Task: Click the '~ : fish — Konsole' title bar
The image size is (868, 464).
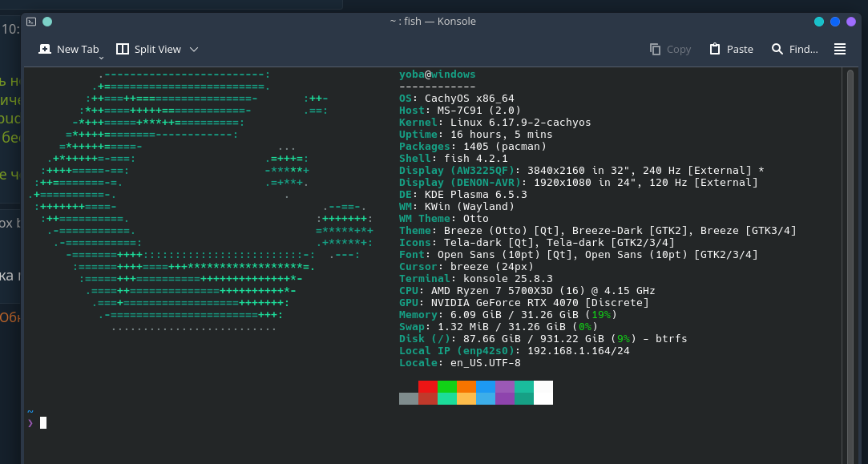Action: (433, 22)
